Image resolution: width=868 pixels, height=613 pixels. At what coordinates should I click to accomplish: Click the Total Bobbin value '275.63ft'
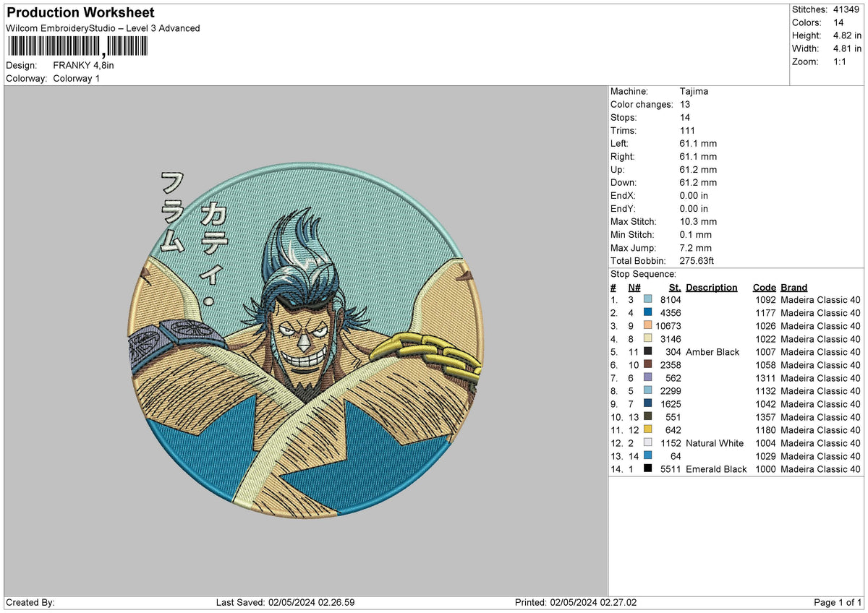(697, 261)
